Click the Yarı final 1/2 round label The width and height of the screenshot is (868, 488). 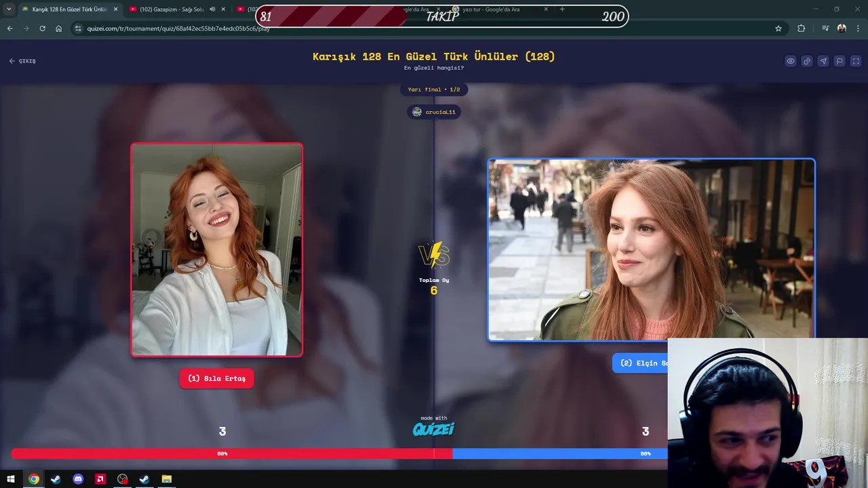pyautogui.click(x=434, y=89)
